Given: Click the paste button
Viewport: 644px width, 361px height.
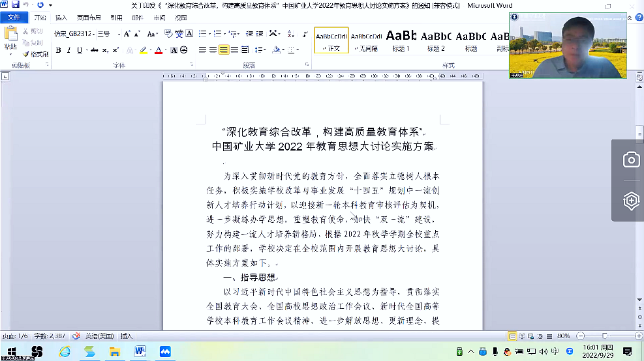Looking at the screenshot, I should pos(10,39).
